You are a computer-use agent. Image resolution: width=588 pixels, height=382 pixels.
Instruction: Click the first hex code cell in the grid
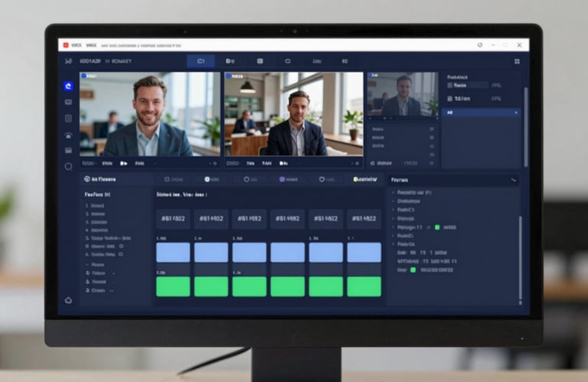pyautogui.click(x=173, y=218)
